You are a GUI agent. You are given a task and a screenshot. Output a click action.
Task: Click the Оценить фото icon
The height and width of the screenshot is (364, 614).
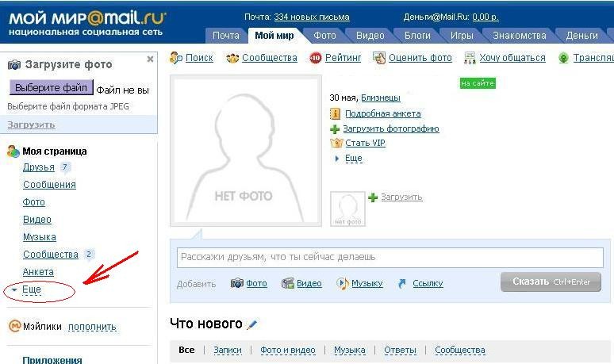[379, 58]
